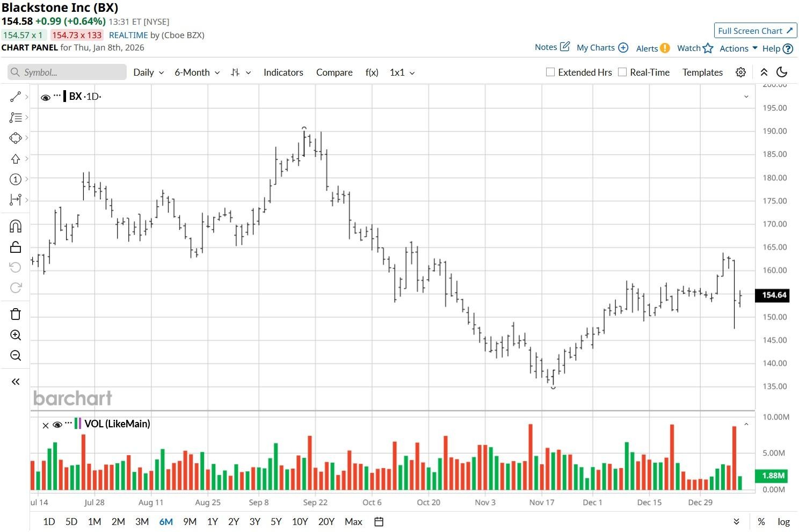This screenshot has height=532, width=799.
Task: Select the shapes drawing tool
Action: [16, 138]
